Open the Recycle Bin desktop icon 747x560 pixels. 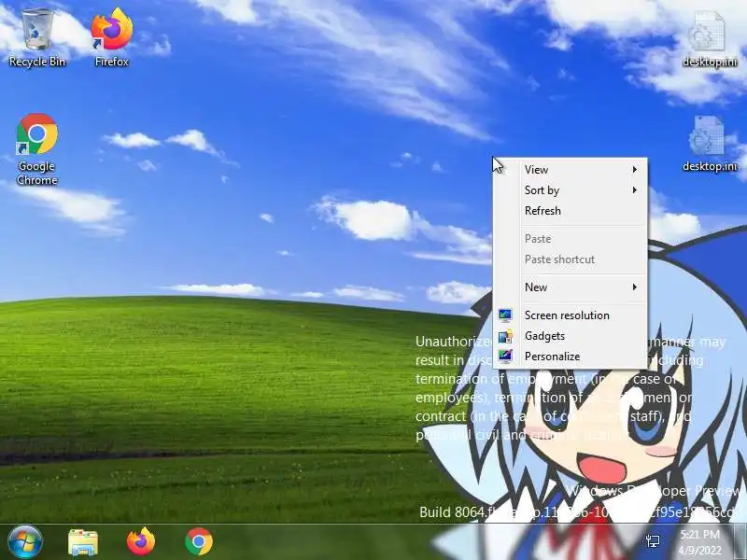pyautogui.click(x=36, y=37)
